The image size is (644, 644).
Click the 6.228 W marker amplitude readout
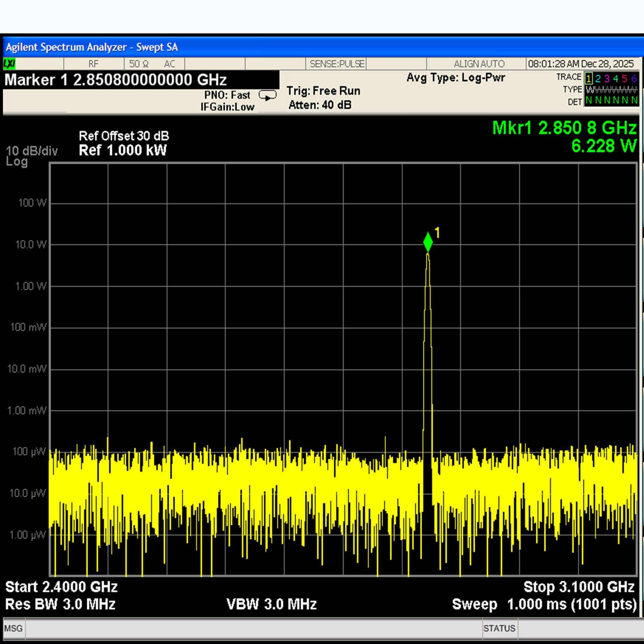point(604,146)
